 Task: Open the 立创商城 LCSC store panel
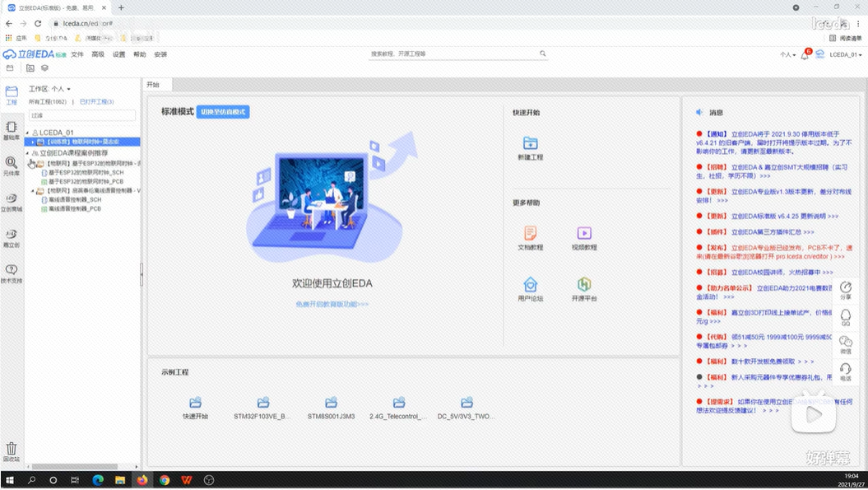click(11, 202)
